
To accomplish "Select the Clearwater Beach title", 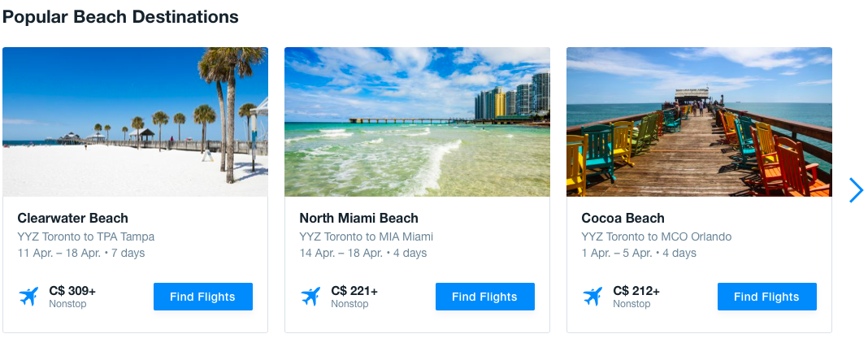I will coord(73,218).
